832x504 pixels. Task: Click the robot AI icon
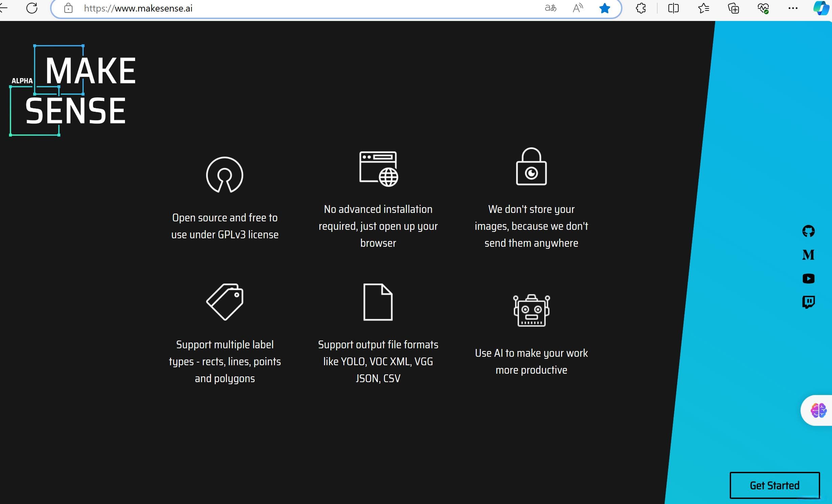click(531, 310)
